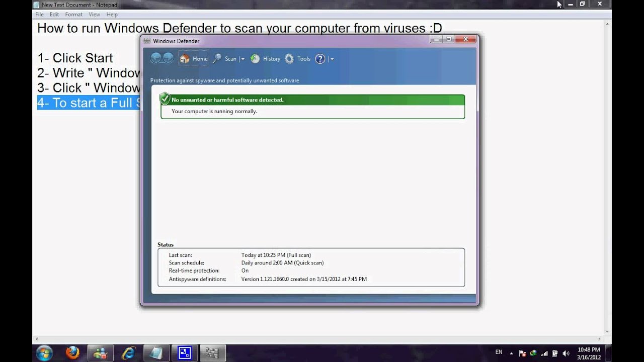Image resolution: width=644 pixels, height=362 pixels.
Task: Click the 'Today at 10:25 PM (Full scan)' value
Action: click(x=276, y=255)
